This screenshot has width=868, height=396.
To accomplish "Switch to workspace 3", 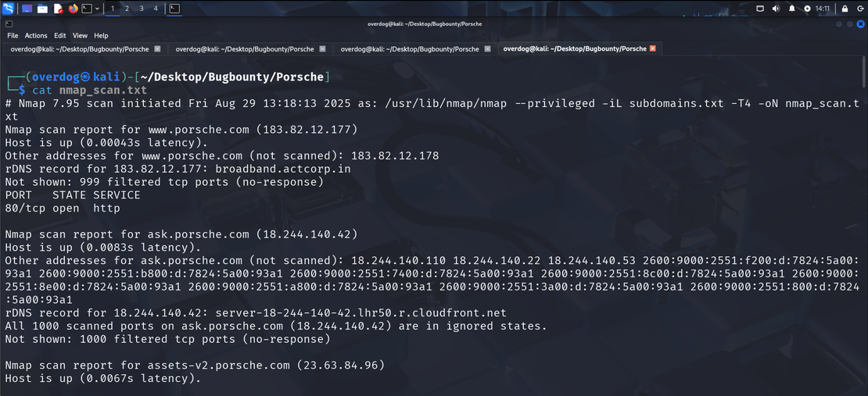I will tap(142, 9).
